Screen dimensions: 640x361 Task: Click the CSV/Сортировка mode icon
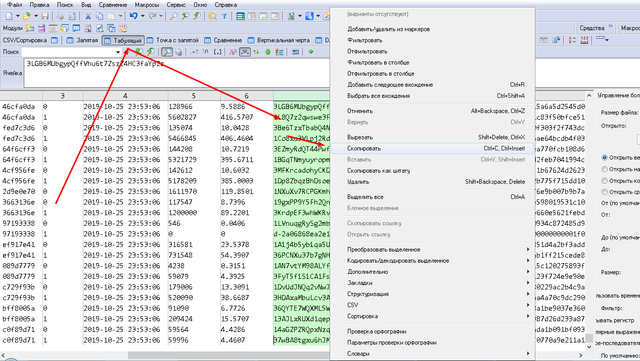(54, 40)
